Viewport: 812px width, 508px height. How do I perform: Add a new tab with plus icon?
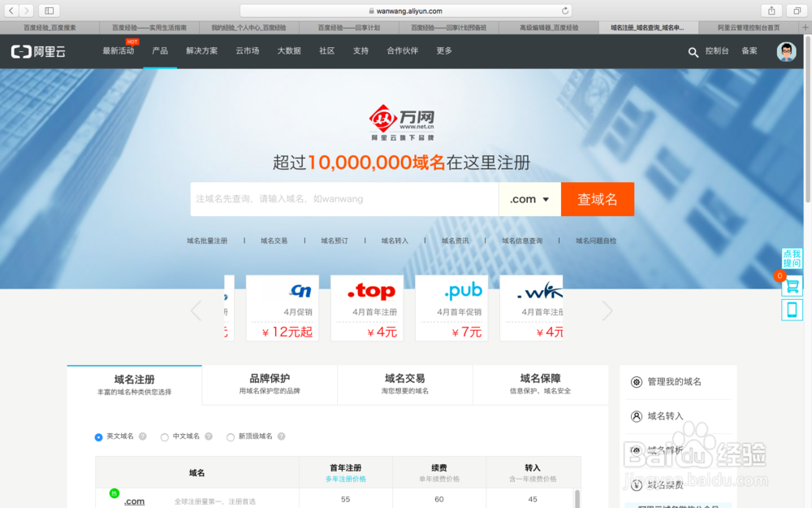pos(806,28)
